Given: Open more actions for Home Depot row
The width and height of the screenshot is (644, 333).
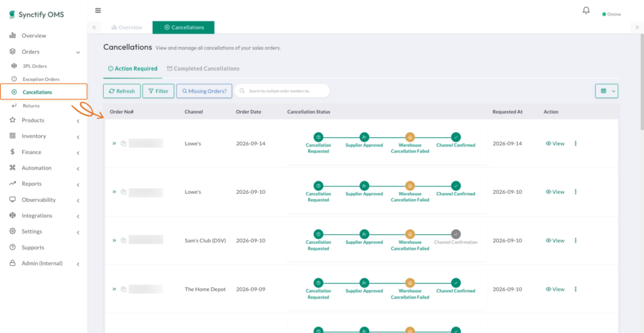Looking at the screenshot, I should tap(575, 289).
